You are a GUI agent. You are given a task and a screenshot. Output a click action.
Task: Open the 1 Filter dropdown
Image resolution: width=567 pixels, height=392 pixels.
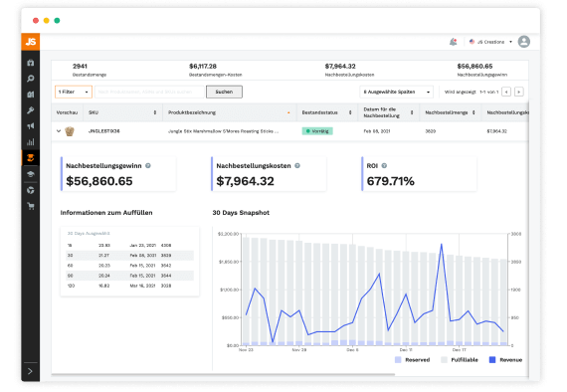pyautogui.click(x=74, y=92)
